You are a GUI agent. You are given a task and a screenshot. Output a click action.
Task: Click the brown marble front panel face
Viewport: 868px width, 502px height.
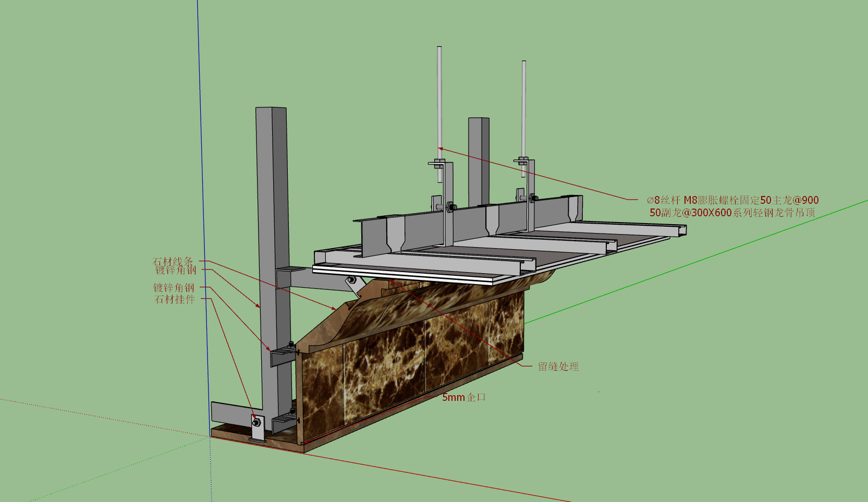412,365
